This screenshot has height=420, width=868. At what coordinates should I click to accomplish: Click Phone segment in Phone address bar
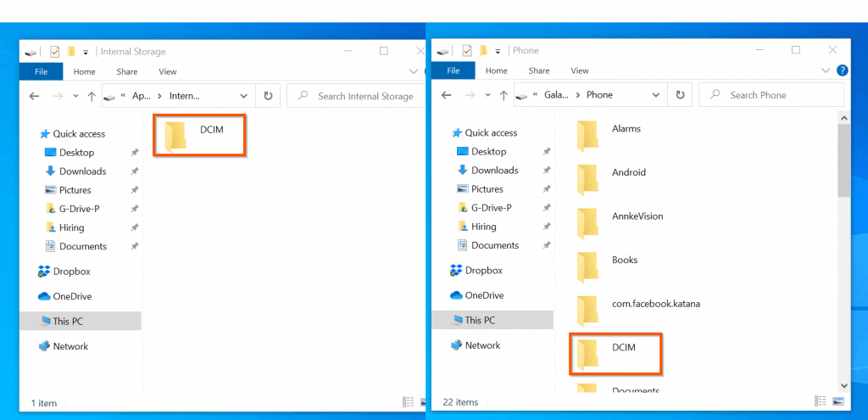tap(599, 95)
